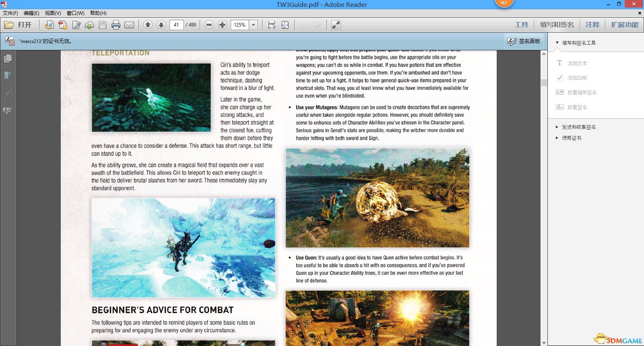Click the vertical scrollbar thumb
Image resolution: width=644 pixels, height=346 pixels.
pyautogui.click(x=544, y=82)
